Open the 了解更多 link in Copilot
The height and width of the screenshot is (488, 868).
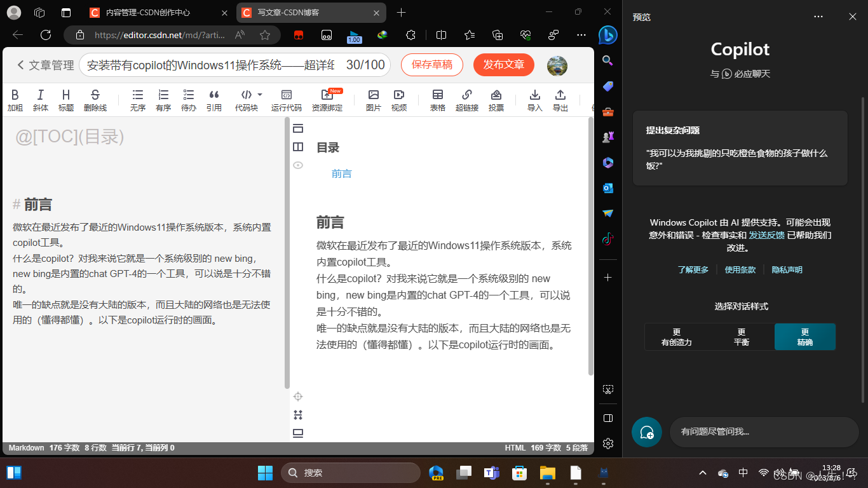pos(693,270)
